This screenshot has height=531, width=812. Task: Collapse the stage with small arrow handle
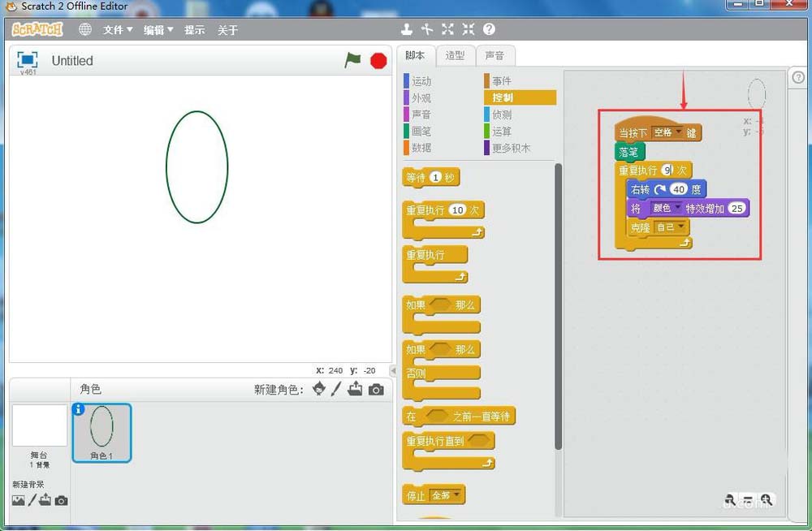(x=393, y=370)
